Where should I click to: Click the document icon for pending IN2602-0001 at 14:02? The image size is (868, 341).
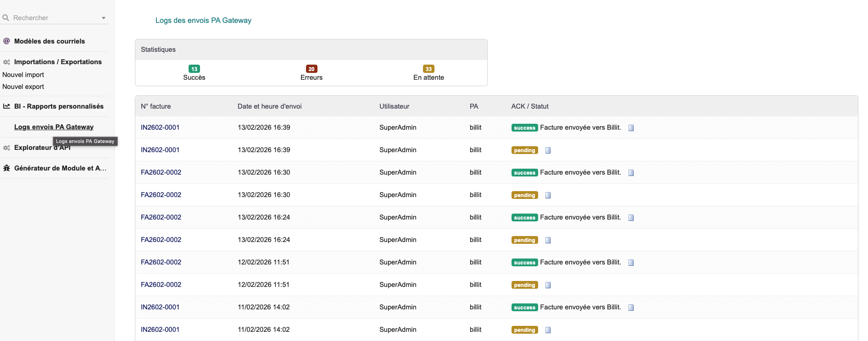click(548, 330)
